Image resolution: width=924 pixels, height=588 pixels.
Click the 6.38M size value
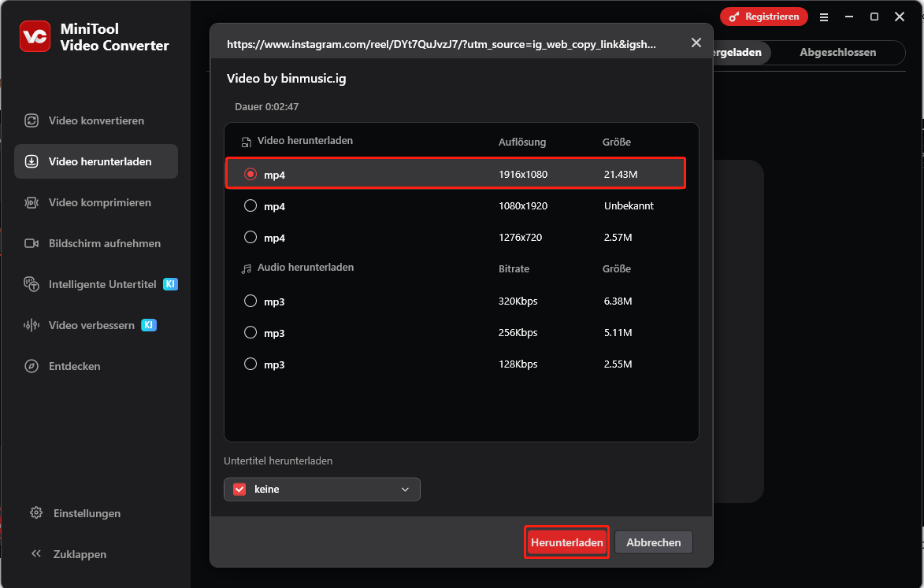tap(618, 301)
